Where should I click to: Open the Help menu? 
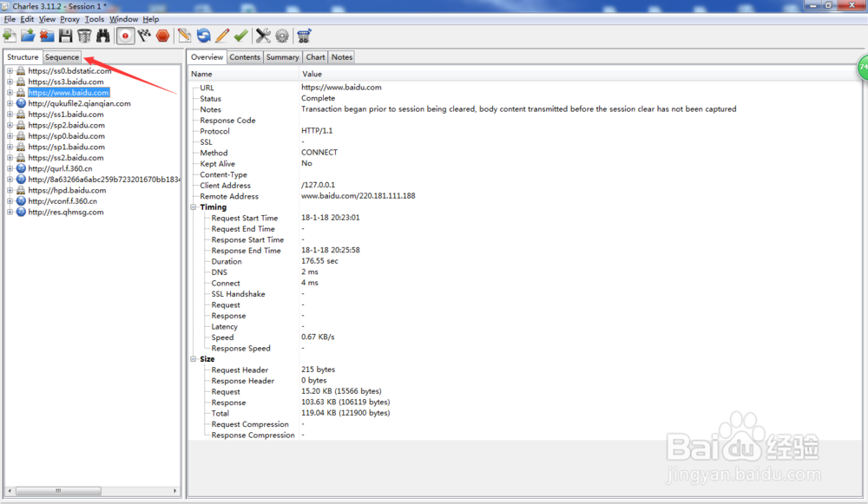point(150,19)
